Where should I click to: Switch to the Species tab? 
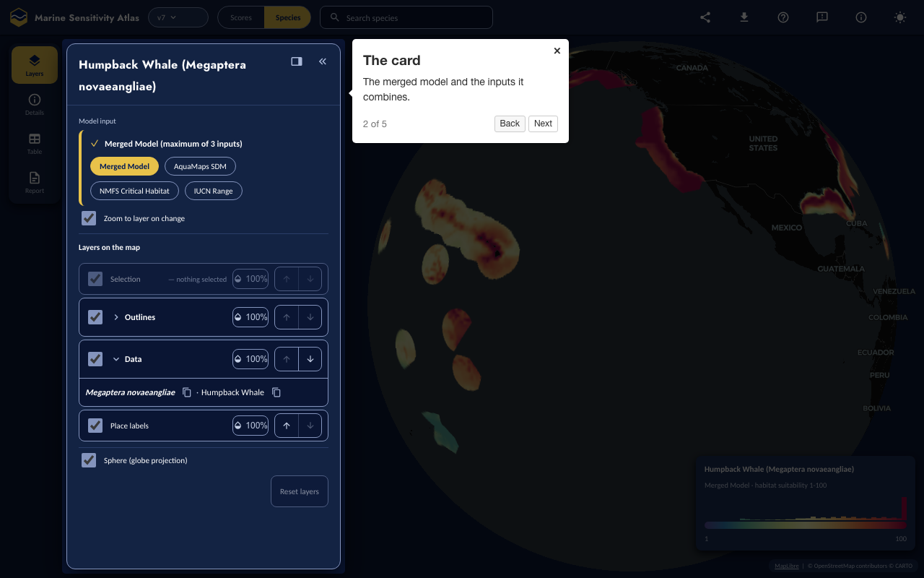tap(288, 17)
